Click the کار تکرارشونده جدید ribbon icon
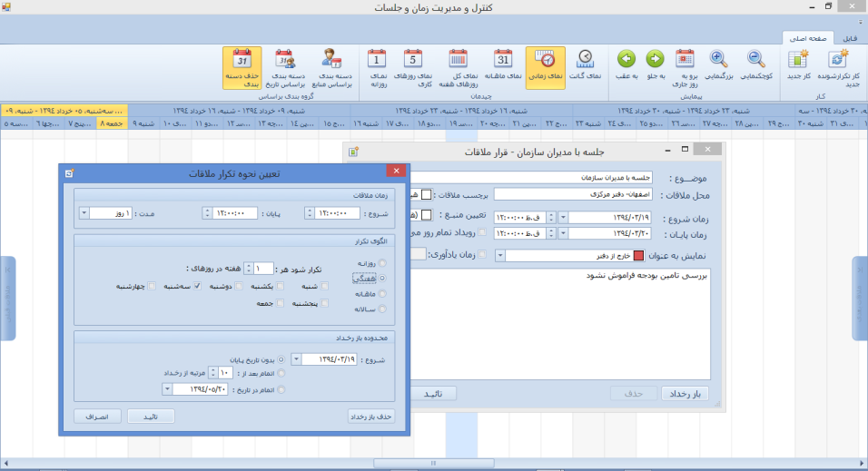868x471 pixels. 840,61
